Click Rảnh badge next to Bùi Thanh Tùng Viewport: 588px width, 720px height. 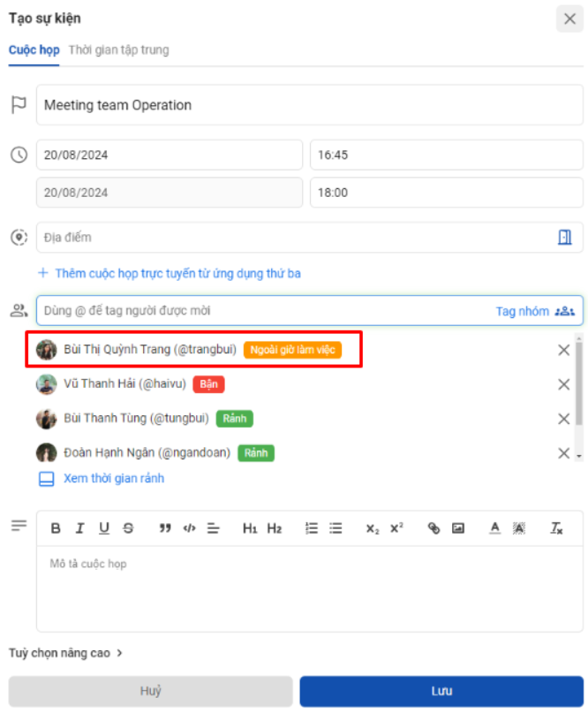(235, 419)
